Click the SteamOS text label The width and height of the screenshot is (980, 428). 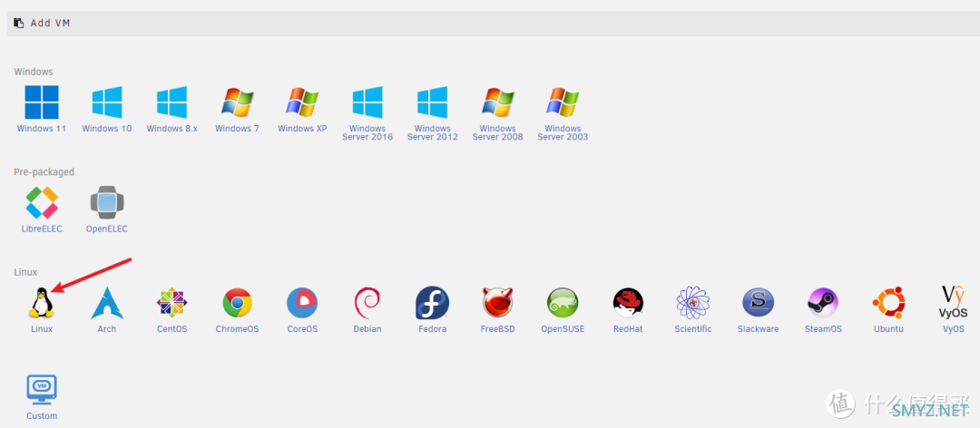823,328
